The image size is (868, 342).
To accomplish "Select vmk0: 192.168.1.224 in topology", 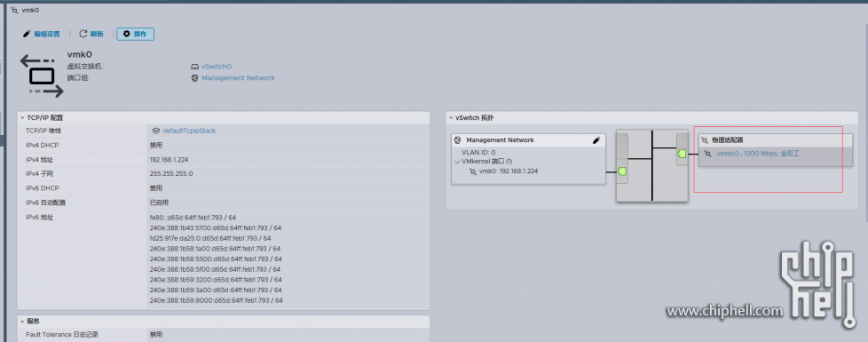I will (509, 171).
